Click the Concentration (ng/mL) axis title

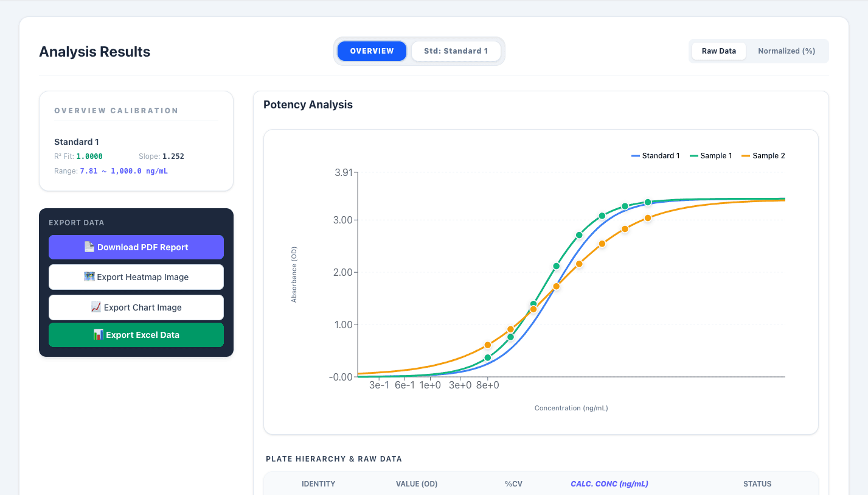pyautogui.click(x=571, y=408)
